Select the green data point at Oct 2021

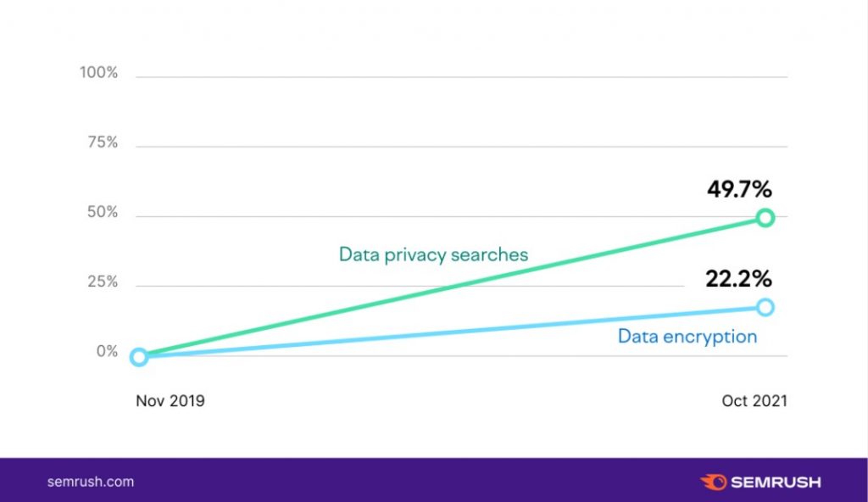(765, 217)
